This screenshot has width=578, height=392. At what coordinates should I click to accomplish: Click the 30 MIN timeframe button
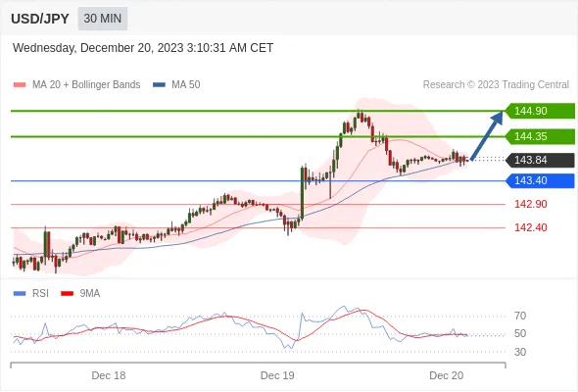(103, 19)
